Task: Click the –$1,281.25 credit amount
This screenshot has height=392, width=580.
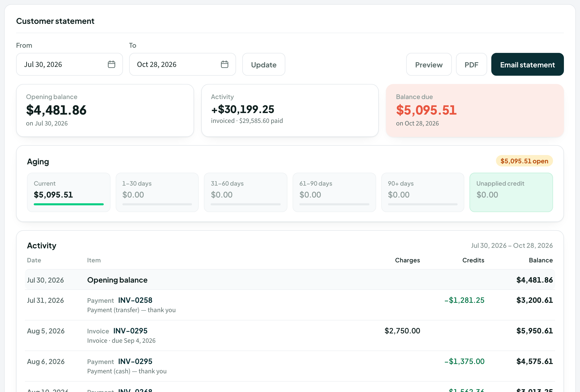Action: 464,300
